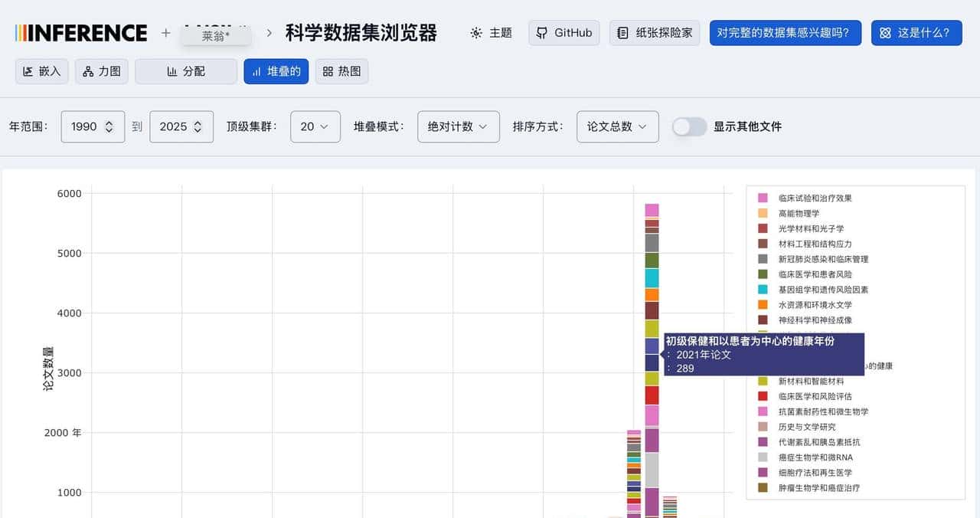980x518 pixels.
Task: Open the 莱翁 breadcrumb link
Action: 217,34
